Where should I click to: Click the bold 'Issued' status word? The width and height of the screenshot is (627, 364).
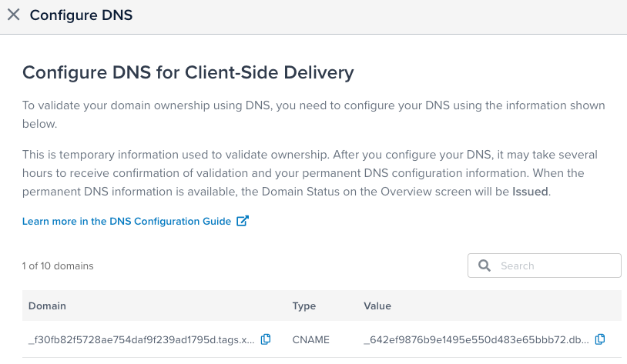point(530,192)
